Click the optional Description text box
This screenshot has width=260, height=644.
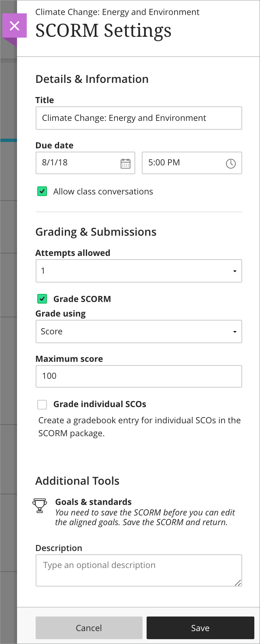(x=139, y=570)
